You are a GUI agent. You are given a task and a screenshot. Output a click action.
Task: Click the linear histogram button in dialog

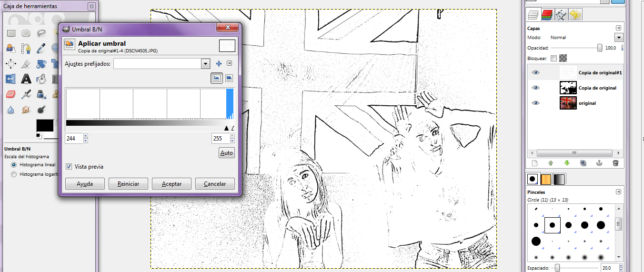click(217, 79)
